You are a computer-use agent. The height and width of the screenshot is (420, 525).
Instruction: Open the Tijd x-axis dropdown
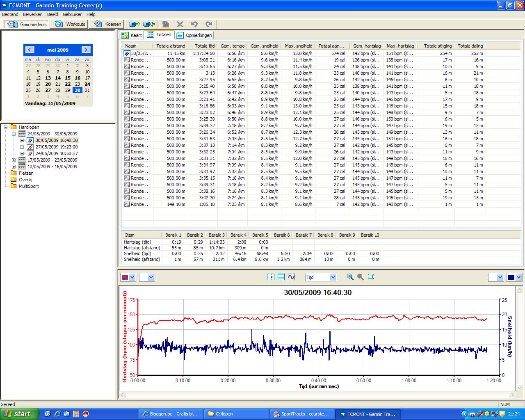coord(321,277)
